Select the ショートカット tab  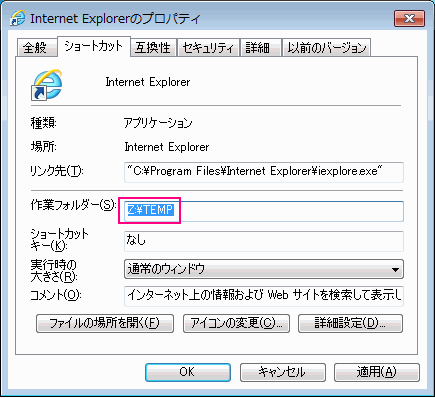point(94,46)
